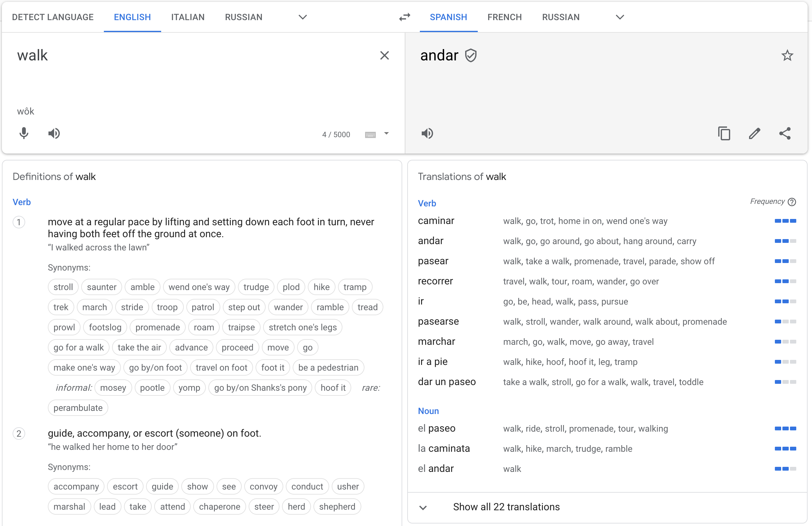Swap source and target languages
The height and width of the screenshot is (526, 812).
pyautogui.click(x=405, y=17)
